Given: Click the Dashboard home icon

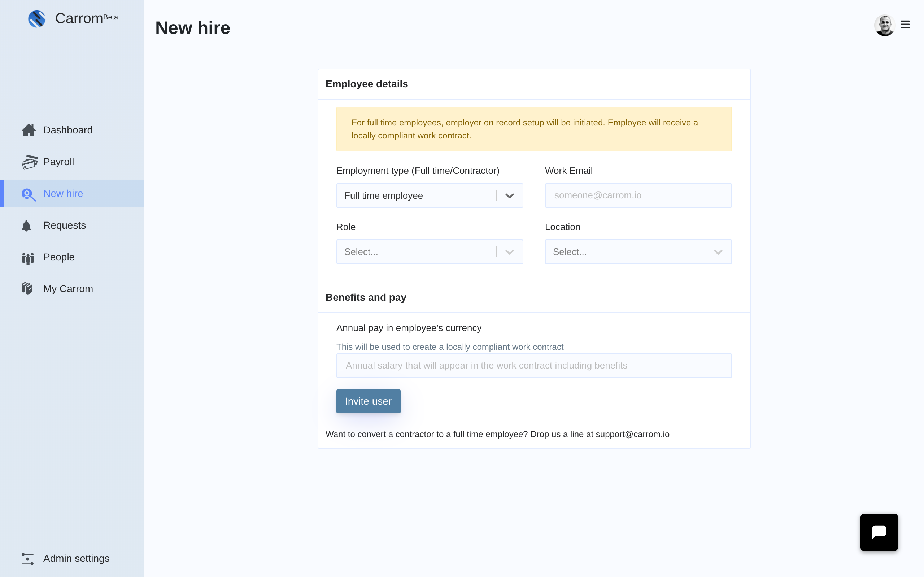Looking at the screenshot, I should [x=29, y=130].
